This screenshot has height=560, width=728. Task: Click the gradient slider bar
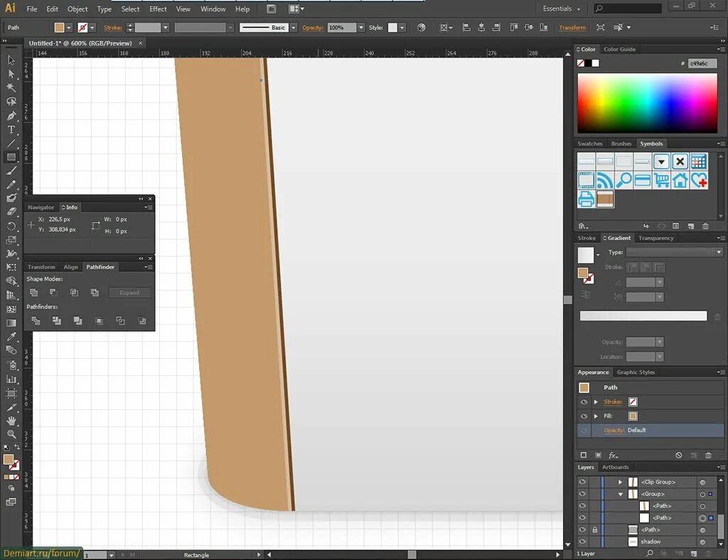click(643, 316)
